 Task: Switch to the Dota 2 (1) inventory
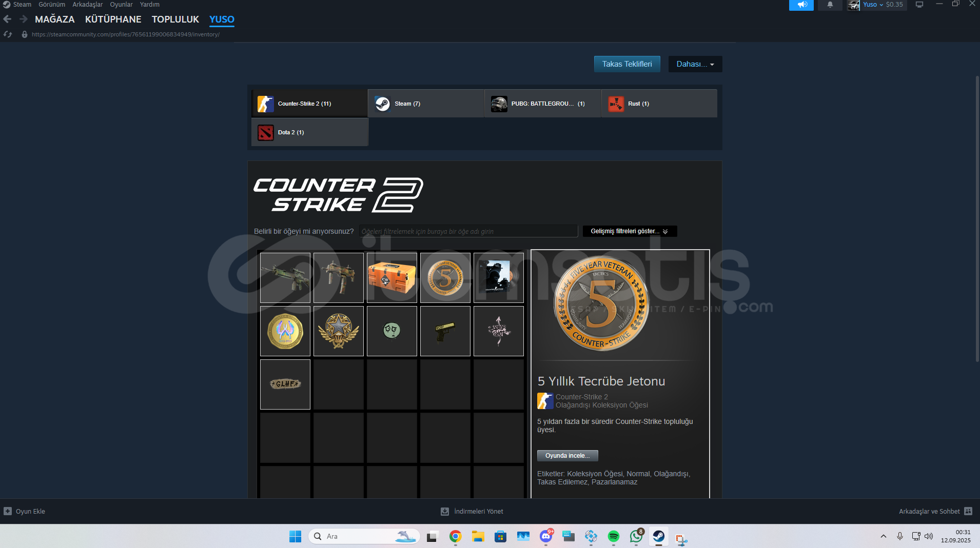pyautogui.click(x=309, y=132)
